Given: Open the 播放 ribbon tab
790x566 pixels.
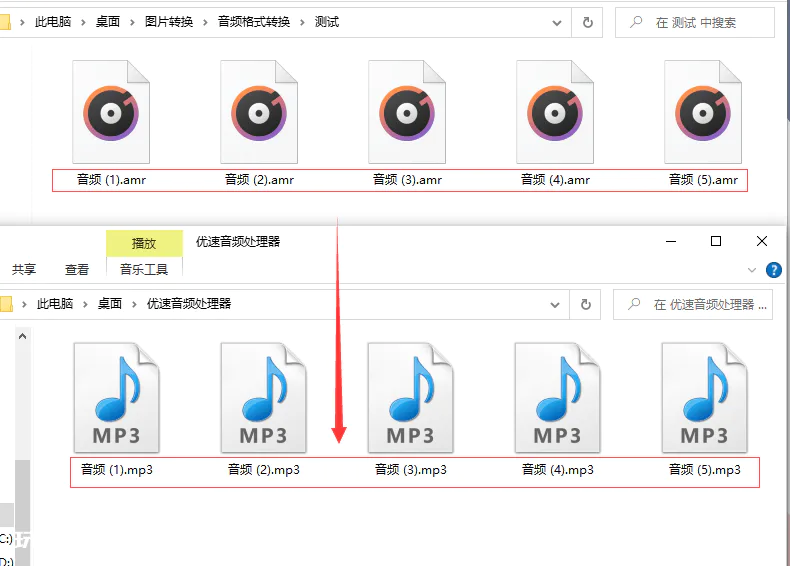Looking at the screenshot, I should 144,243.
